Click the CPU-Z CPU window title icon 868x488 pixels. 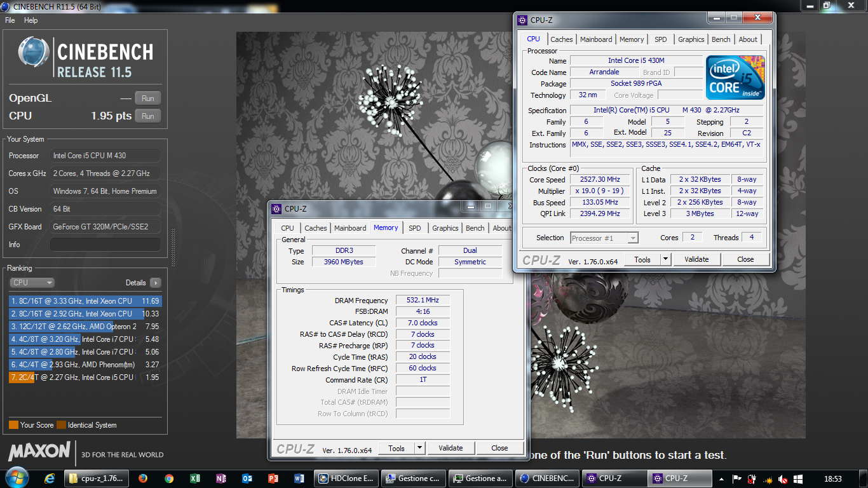click(522, 20)
